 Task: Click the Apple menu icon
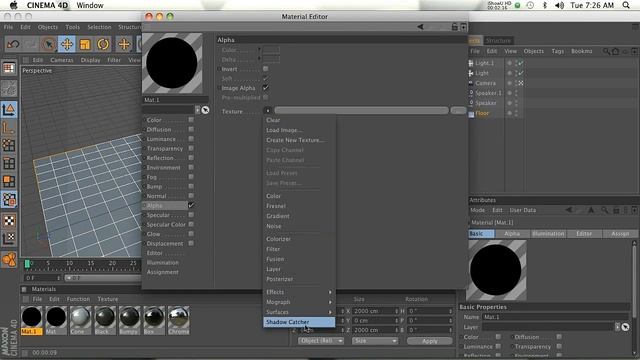tap(13, 5)
